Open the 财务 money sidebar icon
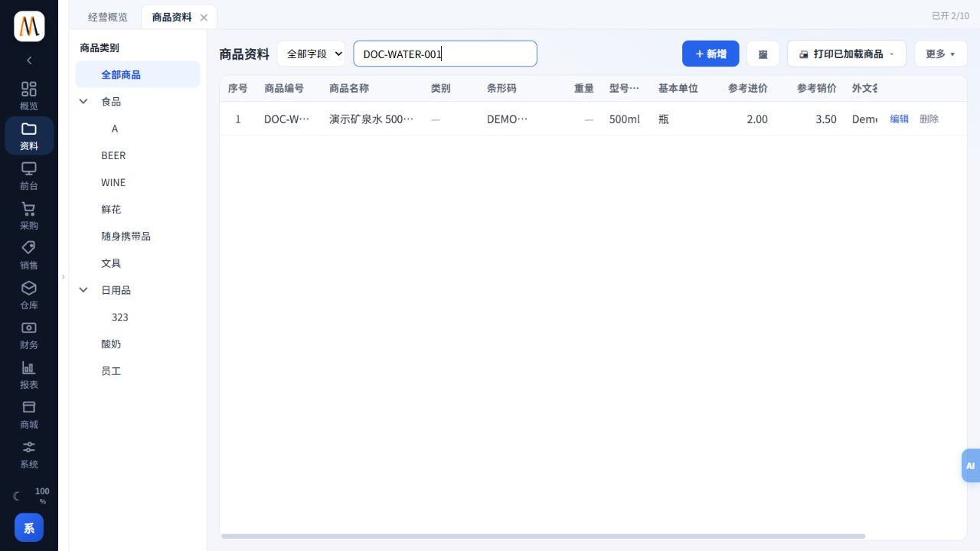Screen dimensions: 980x551 tap(29, 334)
